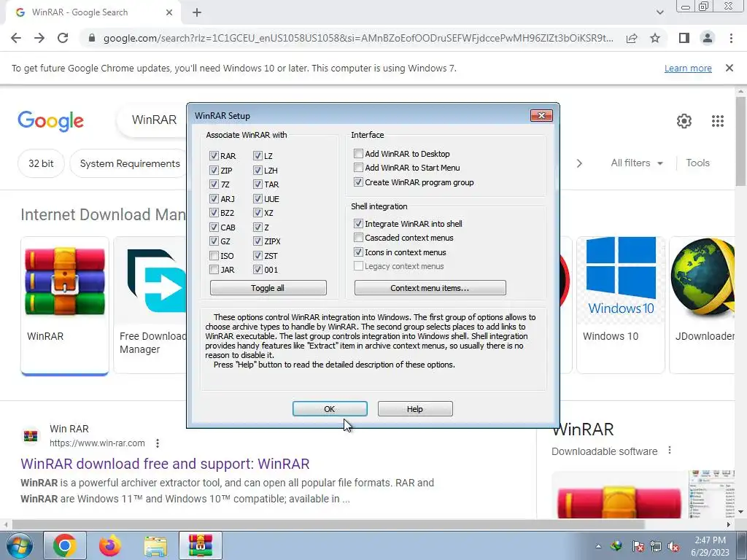
Task: Open the Learn more link
Action: click(x=688, y=68)
